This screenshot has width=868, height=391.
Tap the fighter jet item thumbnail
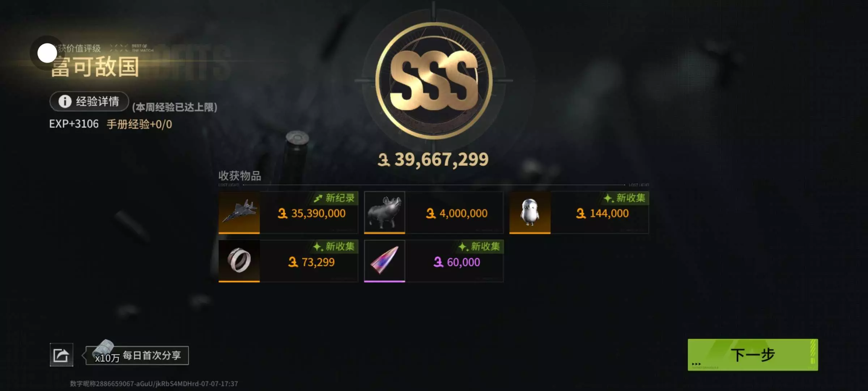point(239,212)
